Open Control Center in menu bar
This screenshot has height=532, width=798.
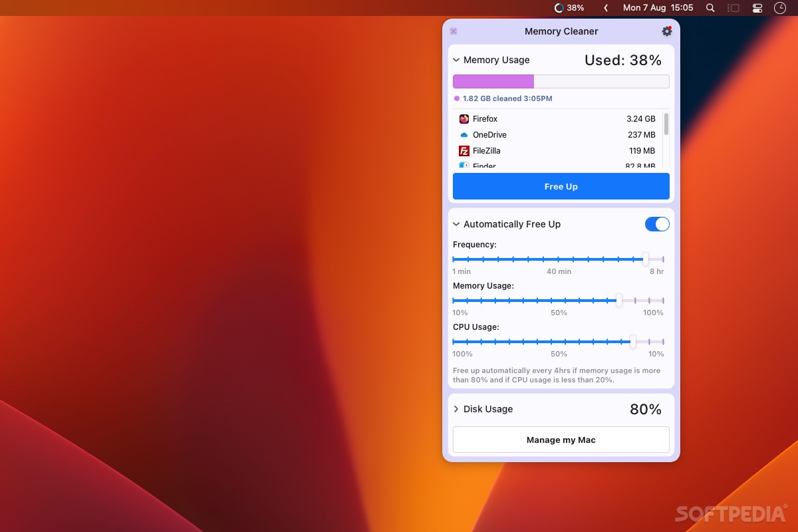tap(757, 8)
